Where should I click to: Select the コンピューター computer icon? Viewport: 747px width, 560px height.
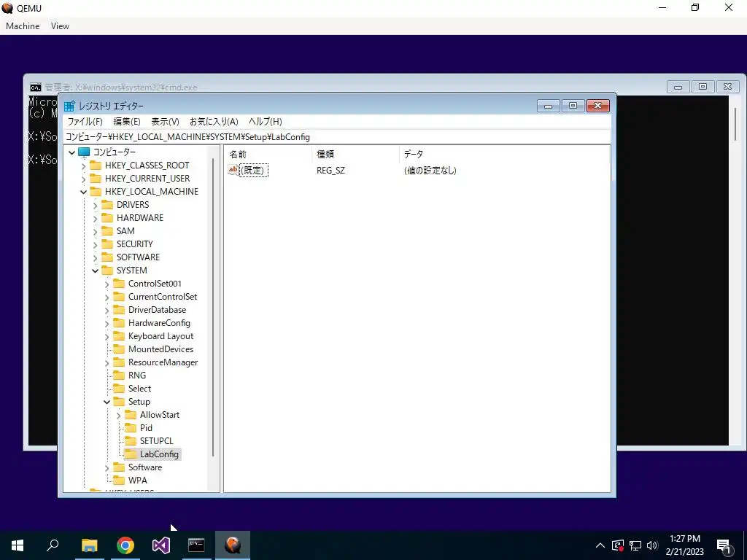(84, 152)
